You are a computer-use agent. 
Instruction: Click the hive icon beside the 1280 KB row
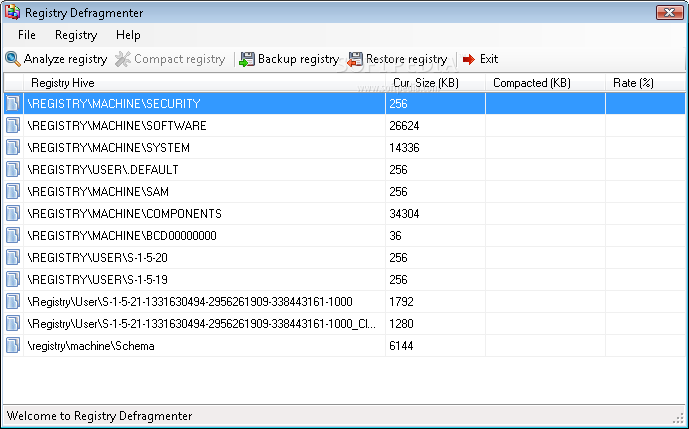[13, 323]
